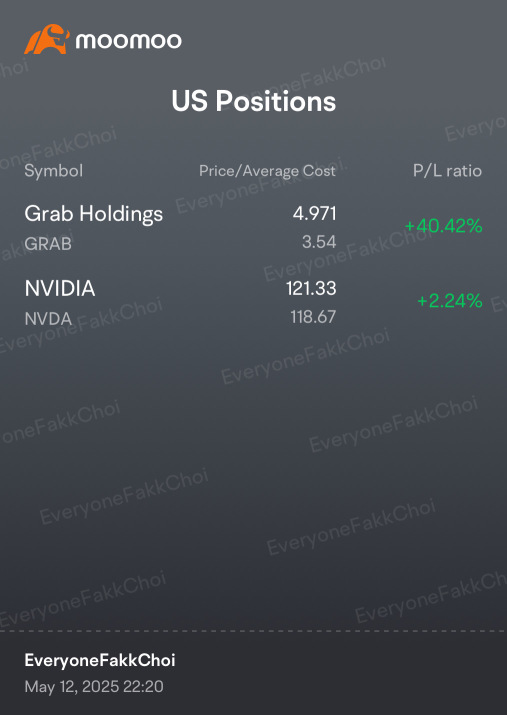The image size is (507, 715).
Task: Click the GRAB ticker symbol
Action: click(x=48, y=244)
